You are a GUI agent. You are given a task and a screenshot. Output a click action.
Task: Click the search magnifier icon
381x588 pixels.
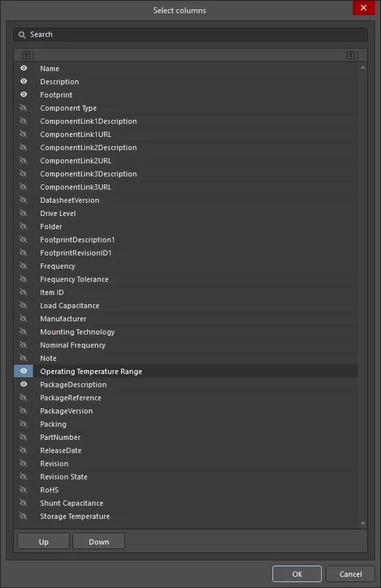tap(22, 34)
